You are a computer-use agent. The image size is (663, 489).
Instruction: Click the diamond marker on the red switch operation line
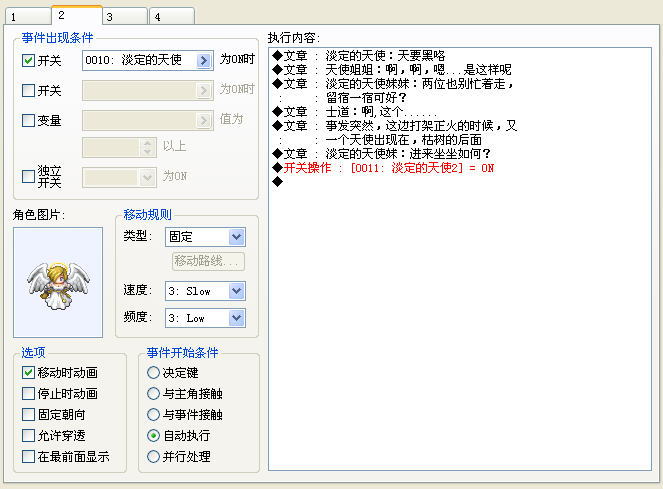(x=277, y=168)
